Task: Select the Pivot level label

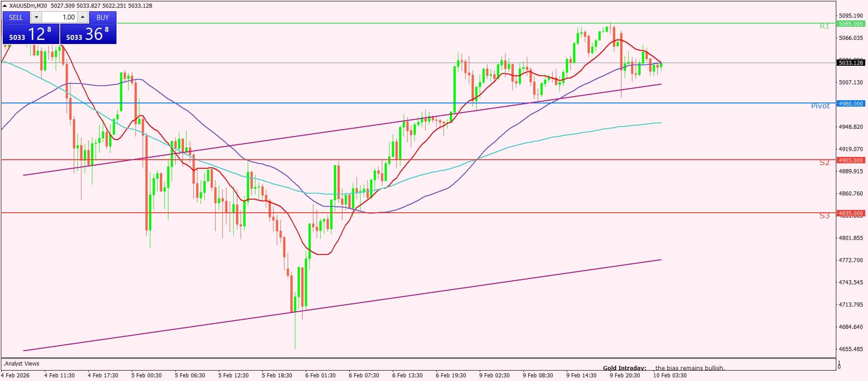Action: point(820,106)
